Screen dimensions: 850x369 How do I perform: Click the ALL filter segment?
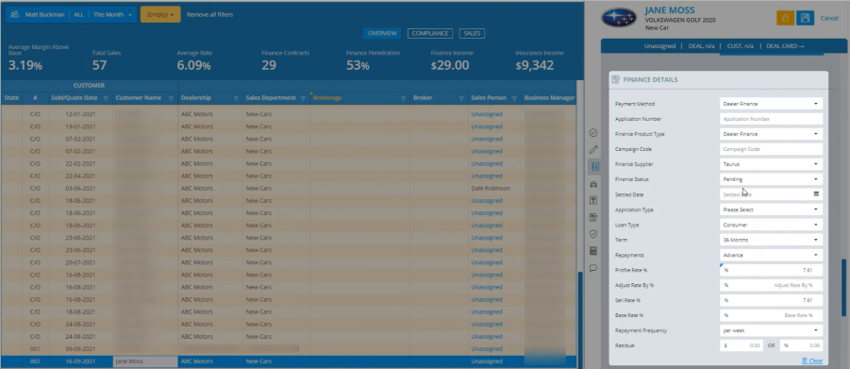(x=79, y=15)
